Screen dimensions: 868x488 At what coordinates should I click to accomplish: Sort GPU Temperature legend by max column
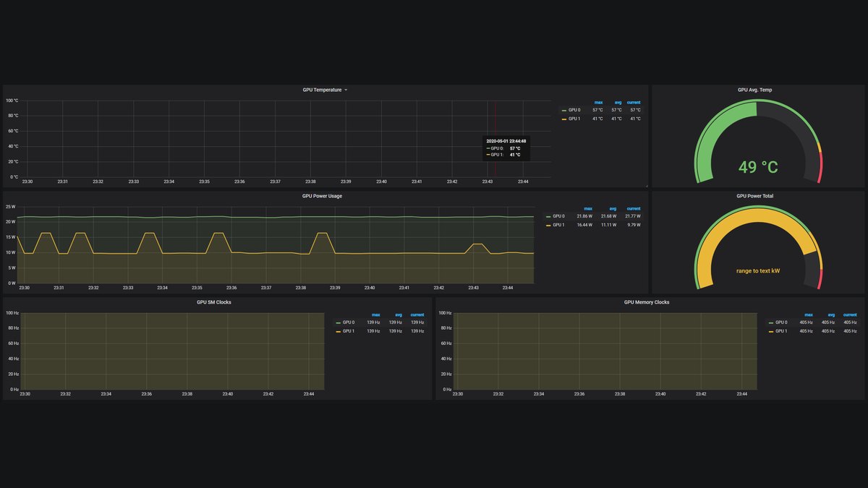tap(599, 103)
